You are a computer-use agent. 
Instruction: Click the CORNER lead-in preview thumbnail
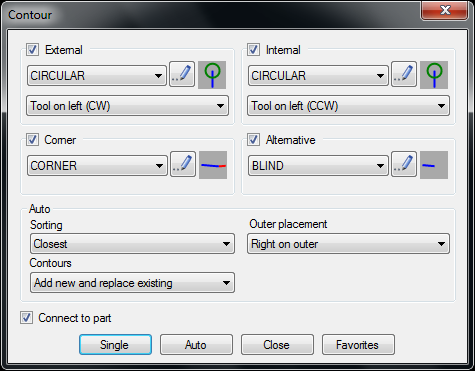[x=213, y=165]
